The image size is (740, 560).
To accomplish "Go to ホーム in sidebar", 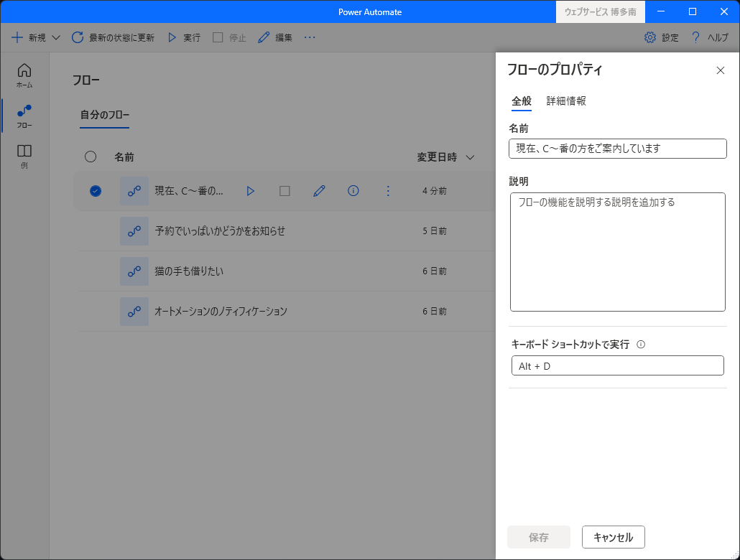I will (x=24, y=75).
